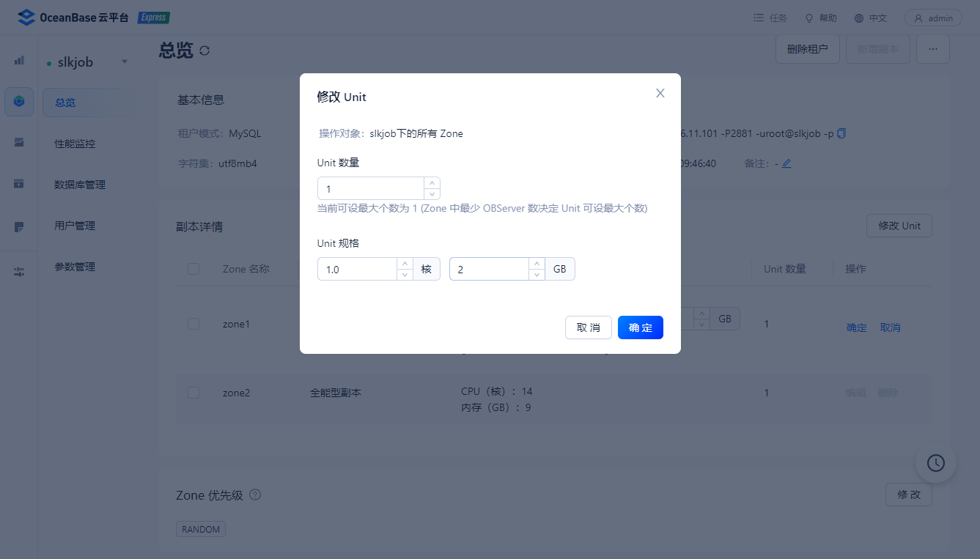Click the OceanBase logo icon
980x559 pixels.
(26, 18)
